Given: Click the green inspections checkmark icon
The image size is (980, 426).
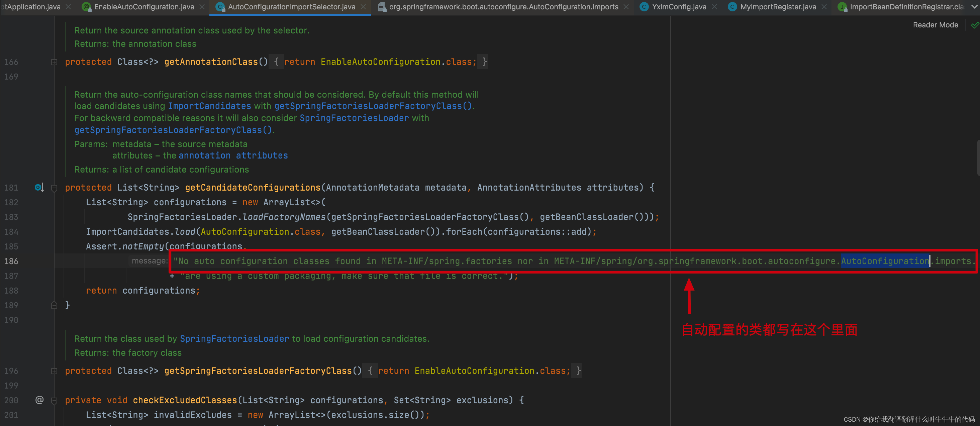Looking at the screenshot, I should tap(975, 25).
